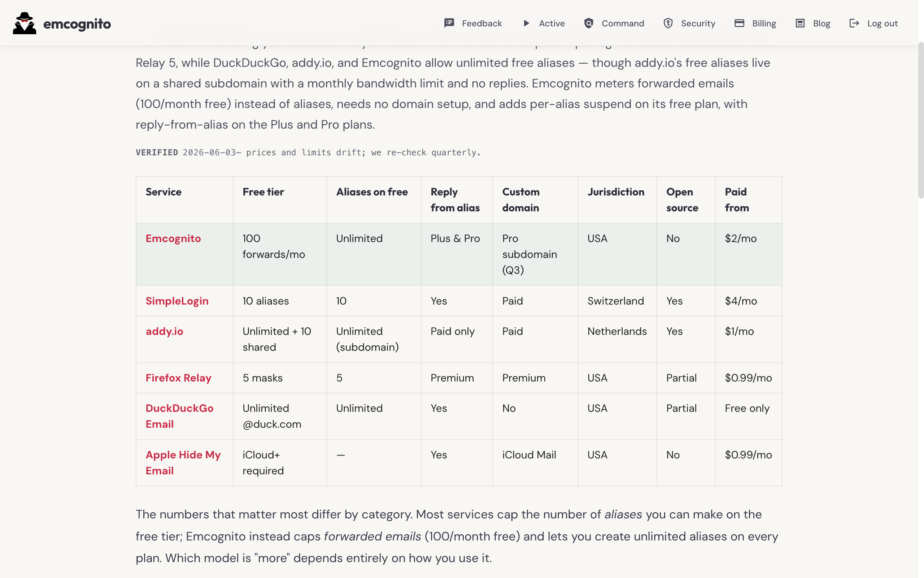Click the Security shield keyhole icon

coord(668,23)
